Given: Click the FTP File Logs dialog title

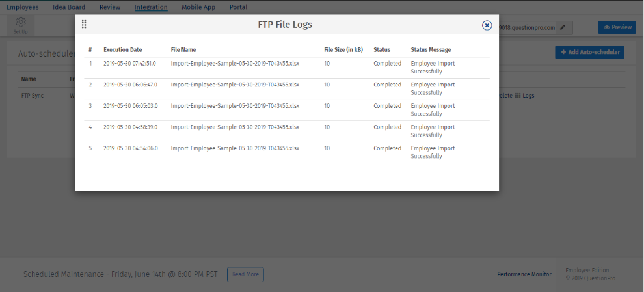Looking at the screenshot, I should pyautogui.click(x=285, y=25).
